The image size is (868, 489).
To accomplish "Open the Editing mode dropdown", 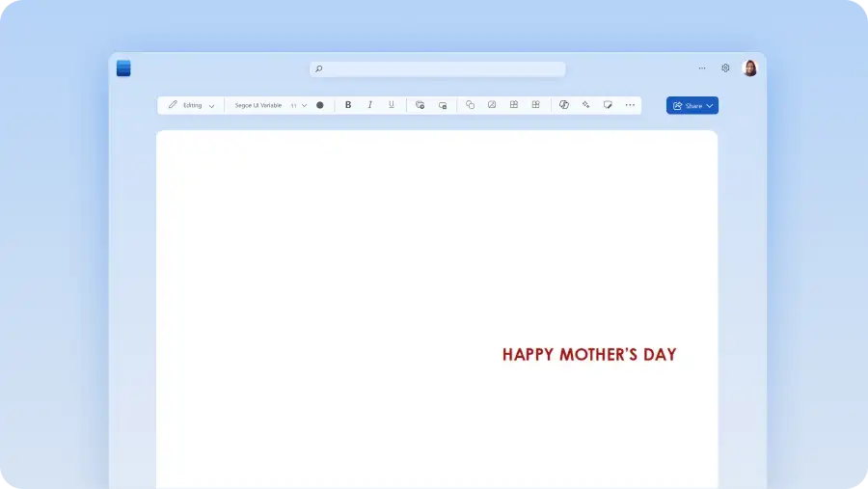I will tap(191, 105).
